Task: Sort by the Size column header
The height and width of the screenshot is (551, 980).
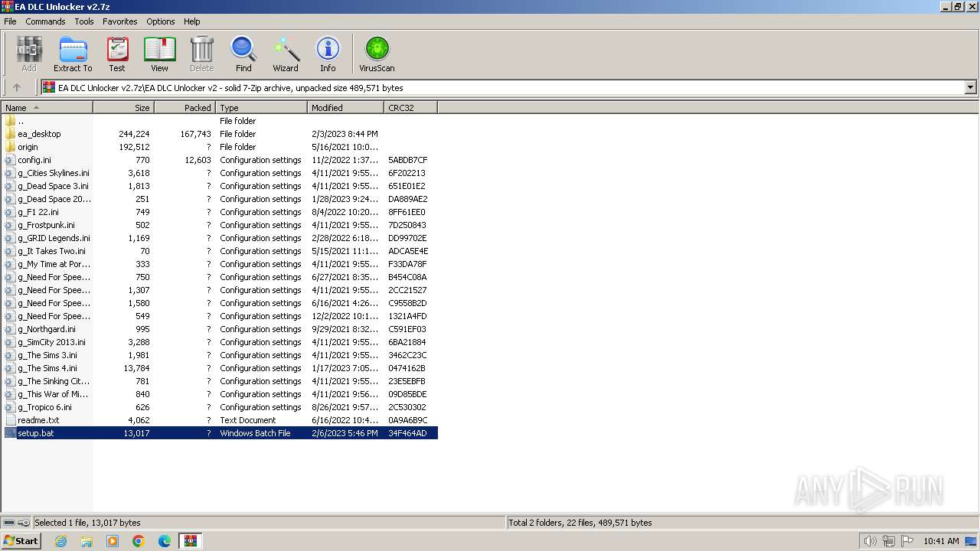Action: click(124, 108)
